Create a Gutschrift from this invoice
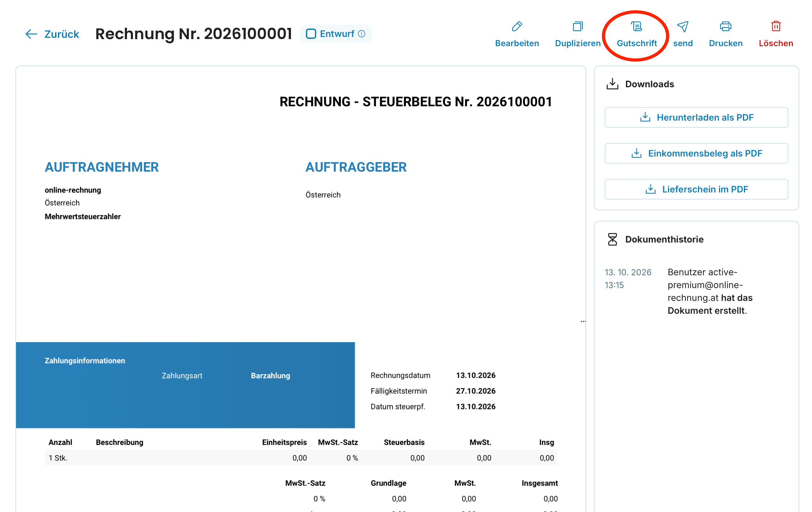This screenshot has width=812, height=512. coord(636,34)
